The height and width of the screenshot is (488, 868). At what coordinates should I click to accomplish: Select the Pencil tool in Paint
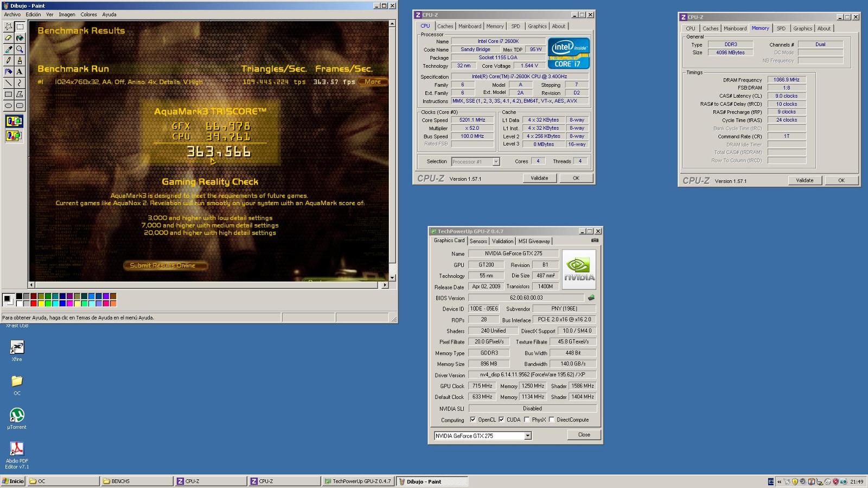point(8,60)
